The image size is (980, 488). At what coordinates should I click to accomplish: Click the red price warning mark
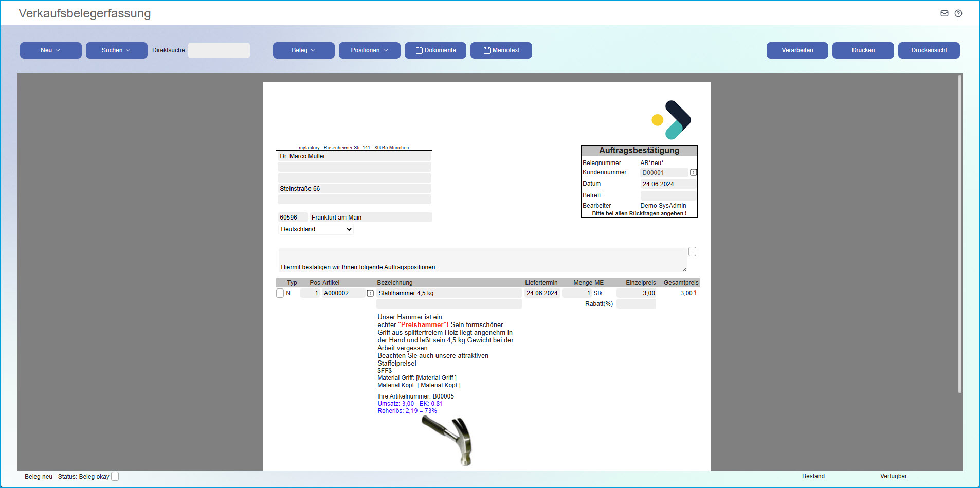(695, 293)
